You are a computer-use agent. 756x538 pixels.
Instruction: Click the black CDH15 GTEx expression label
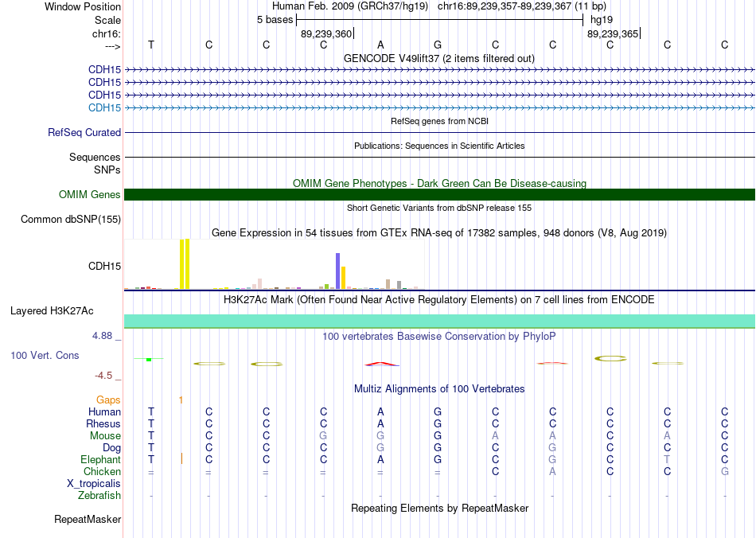click(104, 266)
